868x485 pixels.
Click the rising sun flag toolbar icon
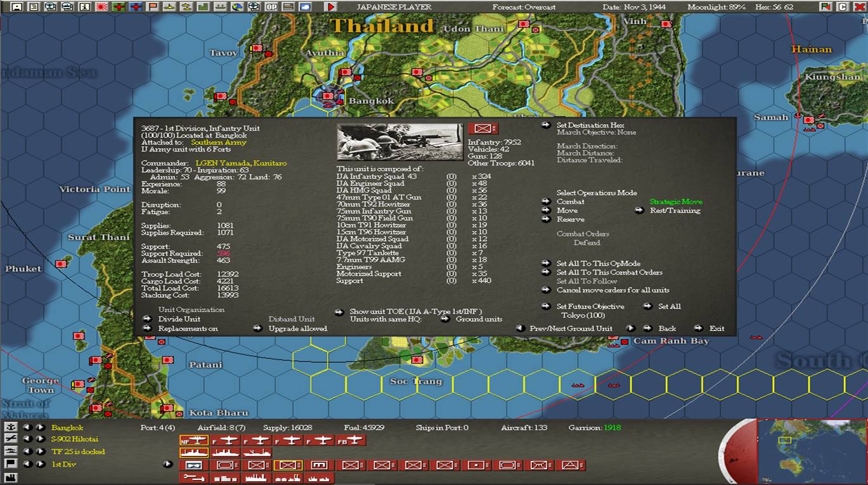[x=101, y=7]
